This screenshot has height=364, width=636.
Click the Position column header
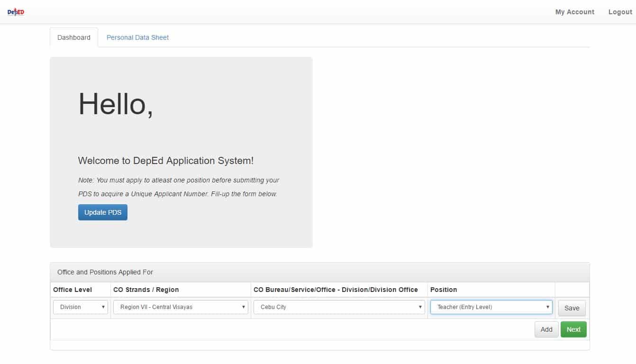[x=444, y=290]
